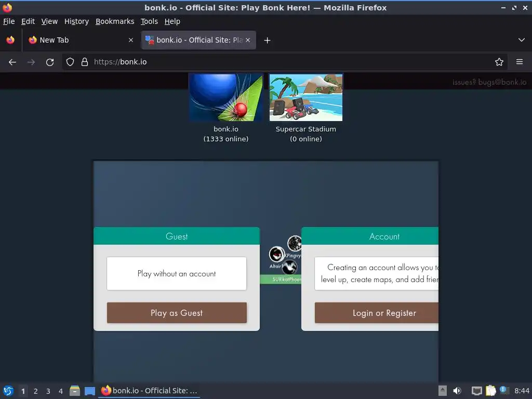The width and height of the screenshot is (532, 399).
Task: Open the Firefox hamburger menu
Action: pyautogui.click(x=520, y=62)
